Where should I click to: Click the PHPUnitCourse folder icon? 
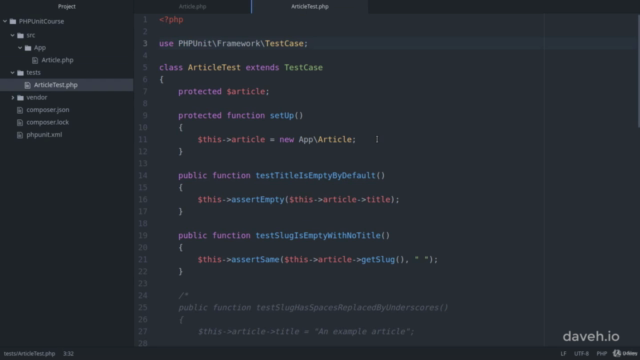pyautogui.click(x=13, y=21)
